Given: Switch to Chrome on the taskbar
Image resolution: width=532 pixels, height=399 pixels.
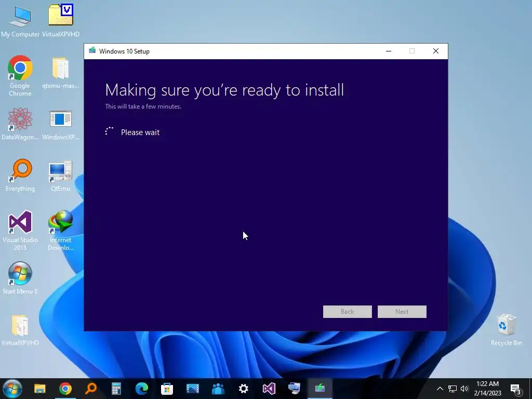Looking at the screenshot, I should tap(65, 389).
